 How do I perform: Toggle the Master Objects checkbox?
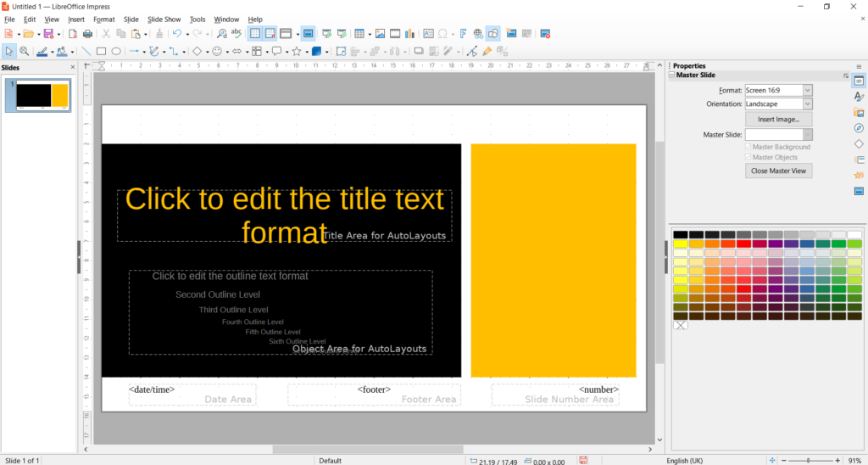coord(748,157)
